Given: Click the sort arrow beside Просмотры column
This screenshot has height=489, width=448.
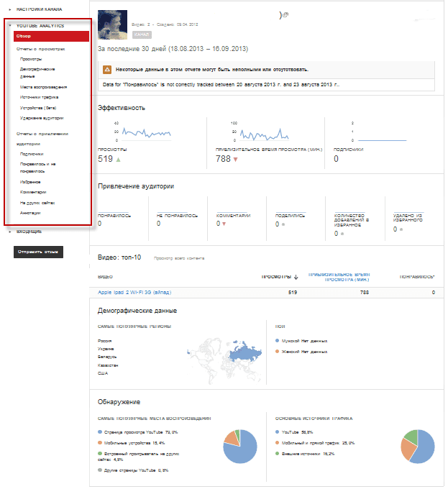Looking at the screenshot, I should tap(296, 276).
